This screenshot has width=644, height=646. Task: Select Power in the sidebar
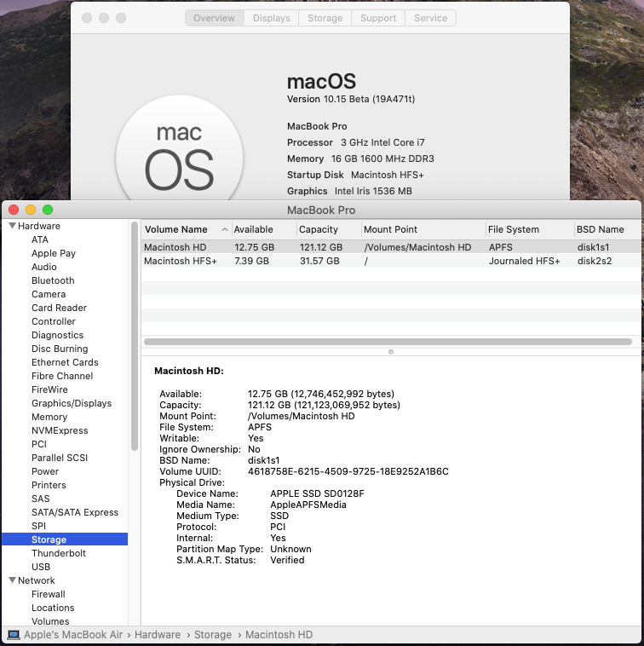[45, 471]
